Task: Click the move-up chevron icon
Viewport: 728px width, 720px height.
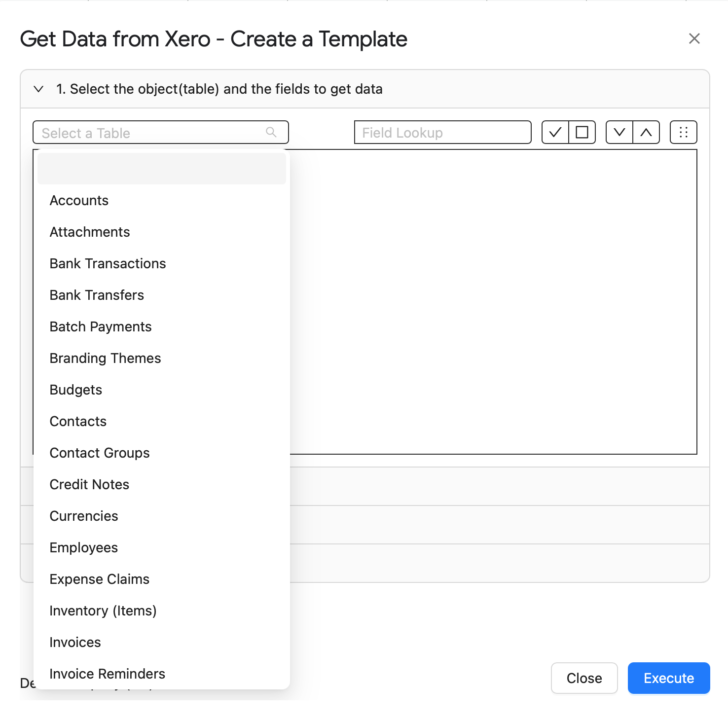Action: (x=646, y=132)
